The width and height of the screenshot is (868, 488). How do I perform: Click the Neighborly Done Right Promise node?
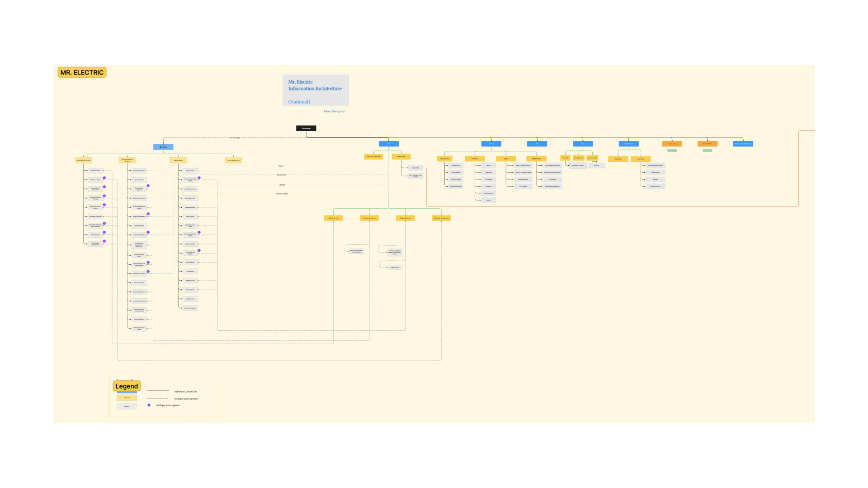coord(743,144)
